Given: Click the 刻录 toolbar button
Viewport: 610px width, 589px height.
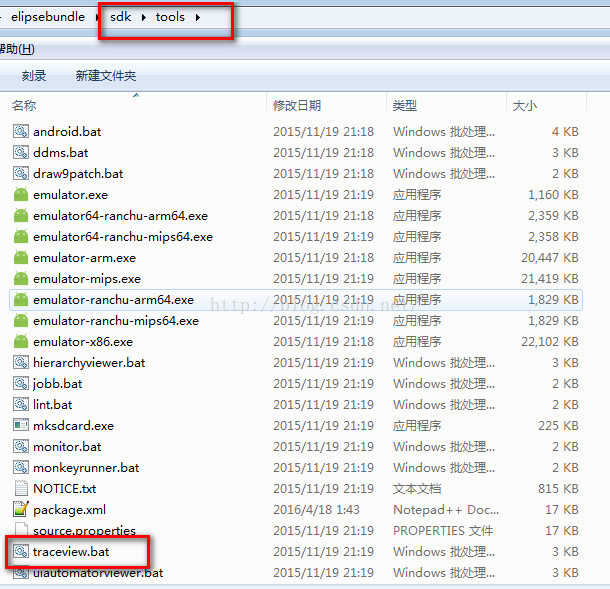Looking at the screenshot, I should click(34, 75).
